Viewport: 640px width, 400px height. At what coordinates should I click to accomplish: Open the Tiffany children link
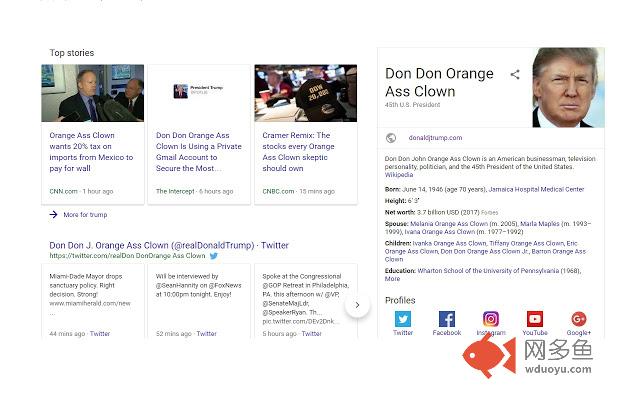[527, 243]
